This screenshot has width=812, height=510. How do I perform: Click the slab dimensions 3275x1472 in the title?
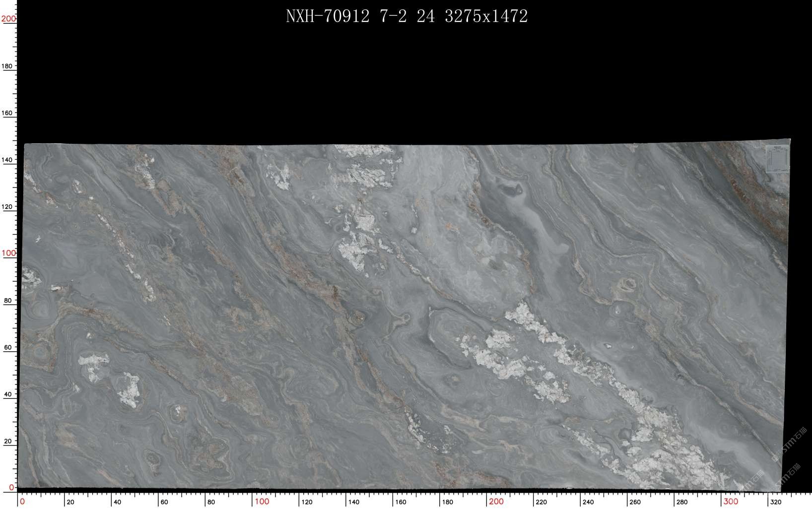(486, 16)
